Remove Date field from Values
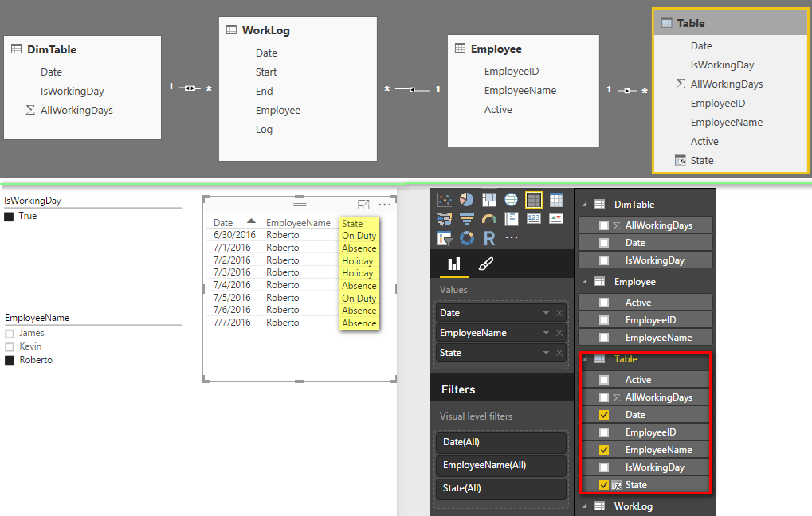Screen dimensions: 812x516 559,313
